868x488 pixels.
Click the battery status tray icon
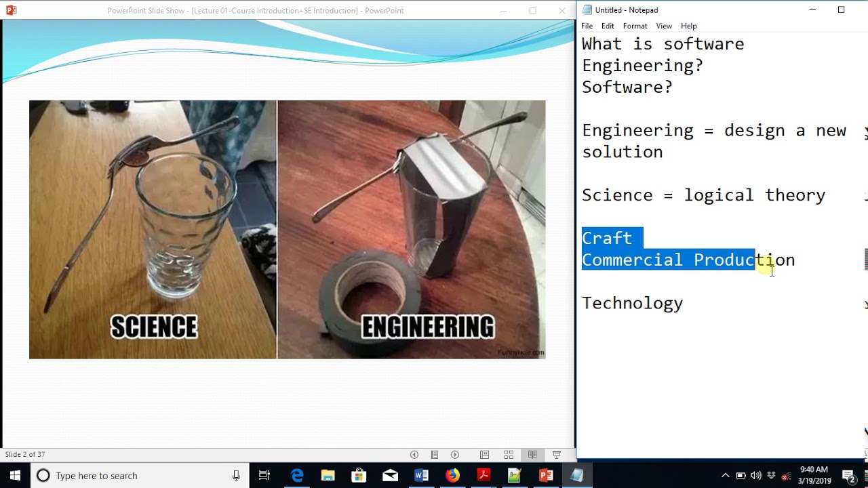click(x=741, y=476)
